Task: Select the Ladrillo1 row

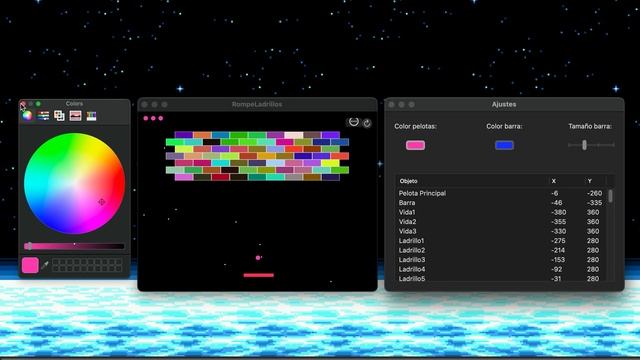Action: [502, 241]
